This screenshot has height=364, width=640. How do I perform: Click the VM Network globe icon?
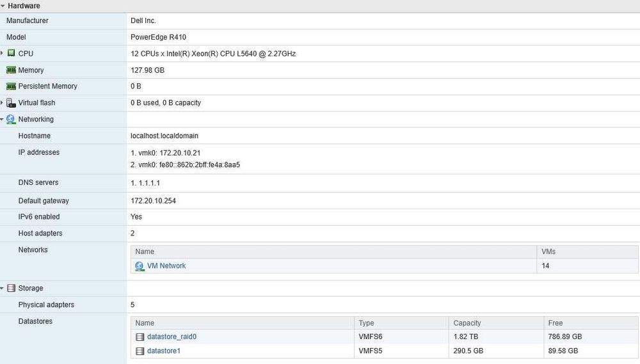click(140, 266)
